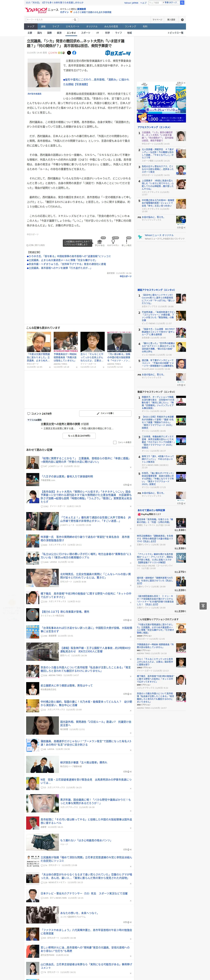
Task: Focus the キーワードを入力 search field
Action: (x=49, y=20)
